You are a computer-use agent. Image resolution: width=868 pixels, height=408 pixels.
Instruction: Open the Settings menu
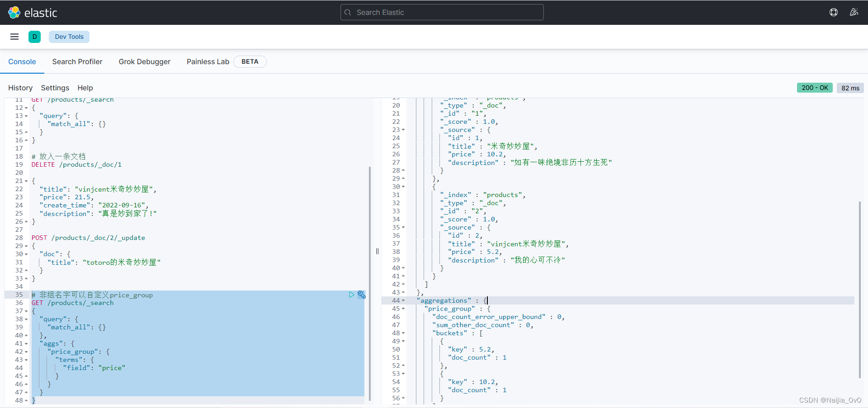pyautogui.click(x=55, y=88)
